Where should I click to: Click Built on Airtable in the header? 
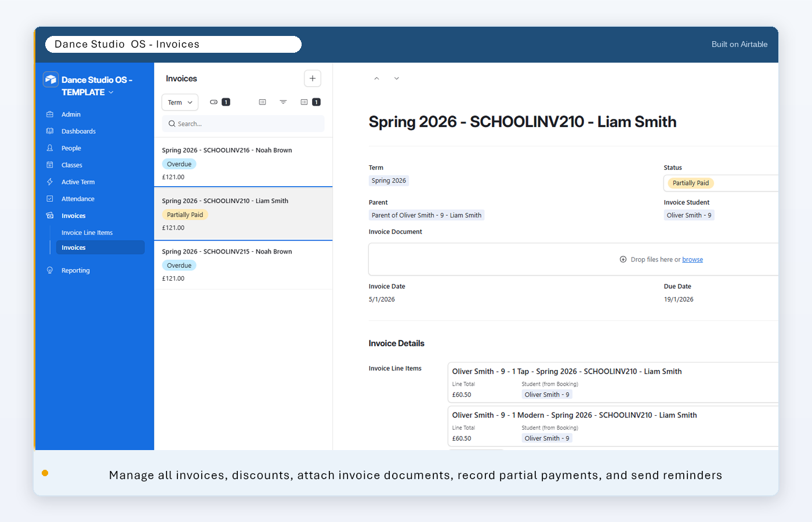[x=739, y=44]
